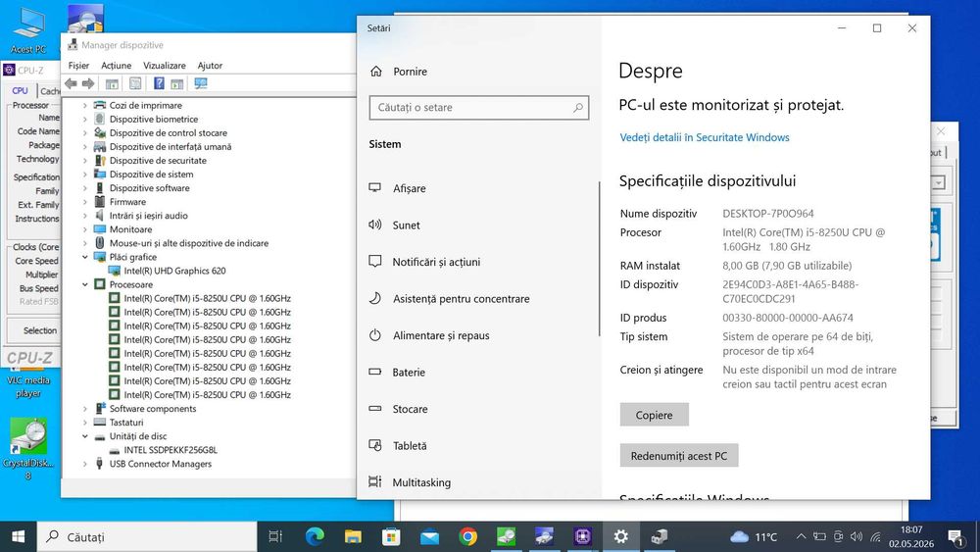Show hidden tray icons chevron
Screen dimensions: 980x552
point(801,536)
